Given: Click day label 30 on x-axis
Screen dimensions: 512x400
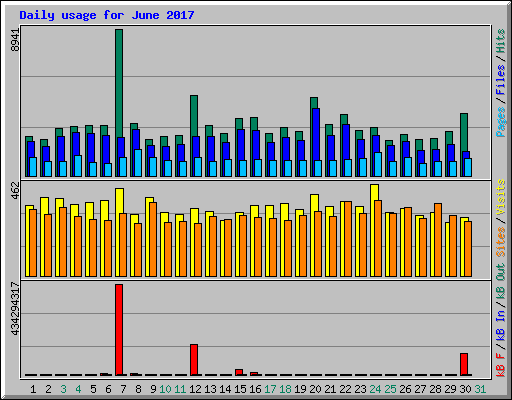Looking at the screenshot, I should pyautogui.click(x=465, y=389).
